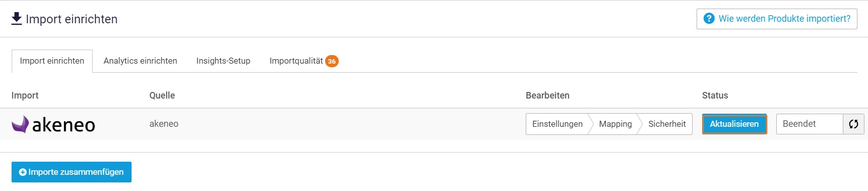Open the Sicherheit step
The width and height of the screenshot is (868, 191).
(667, 124)
